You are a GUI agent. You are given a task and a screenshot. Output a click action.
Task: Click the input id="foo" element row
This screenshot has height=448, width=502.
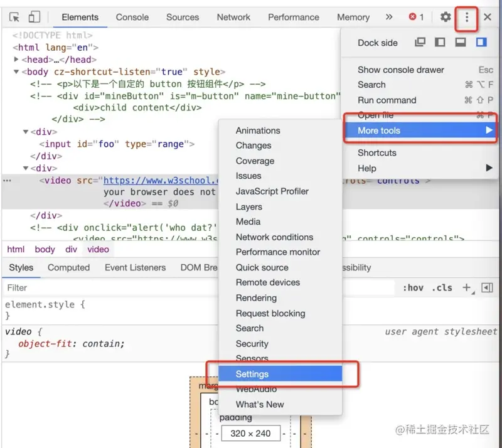point(117,144)
